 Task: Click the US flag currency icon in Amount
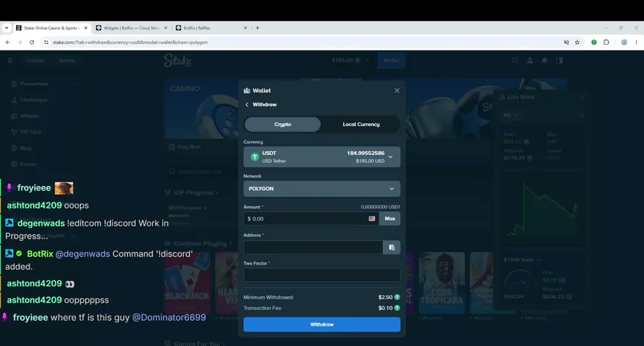click(x=371, y=218)
